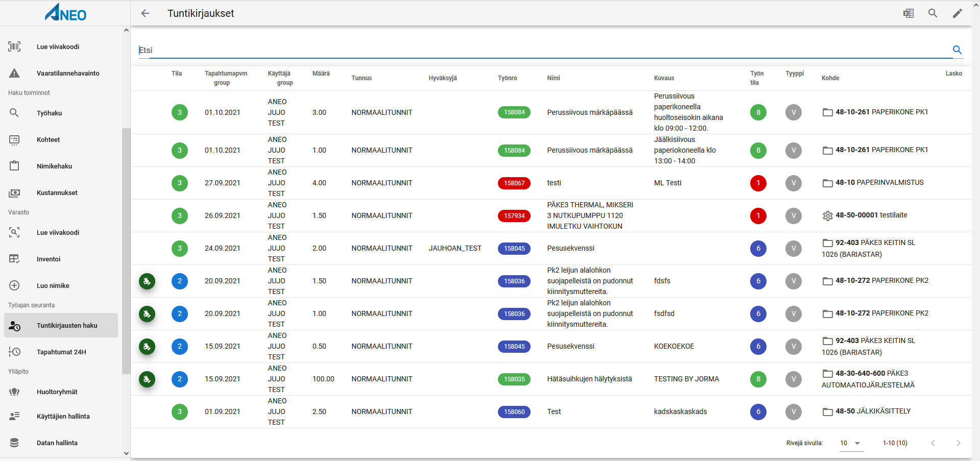The height and width of the screenshot is (461, 980).
Task: Sort by Kuvaus column header
Action: coord(664,78)
